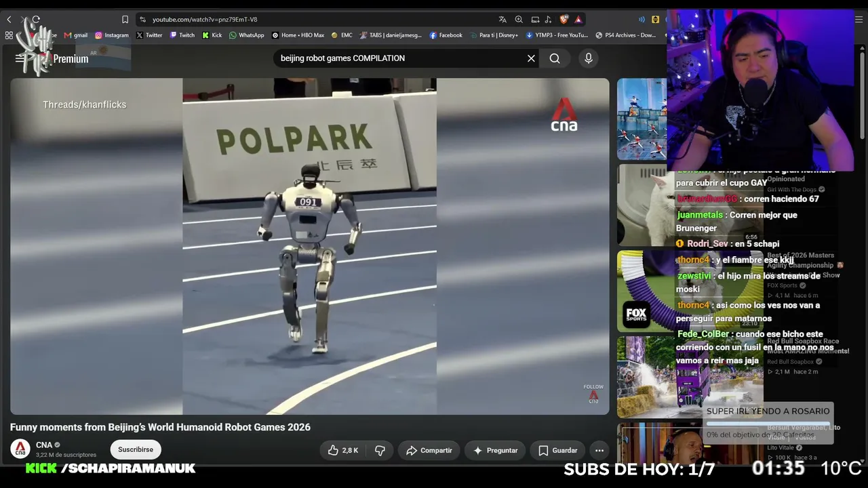The height and width of the screenshot is (488, 868).
Task: Open the WhatsApp bookmark
Action: [x=247, y=35]
